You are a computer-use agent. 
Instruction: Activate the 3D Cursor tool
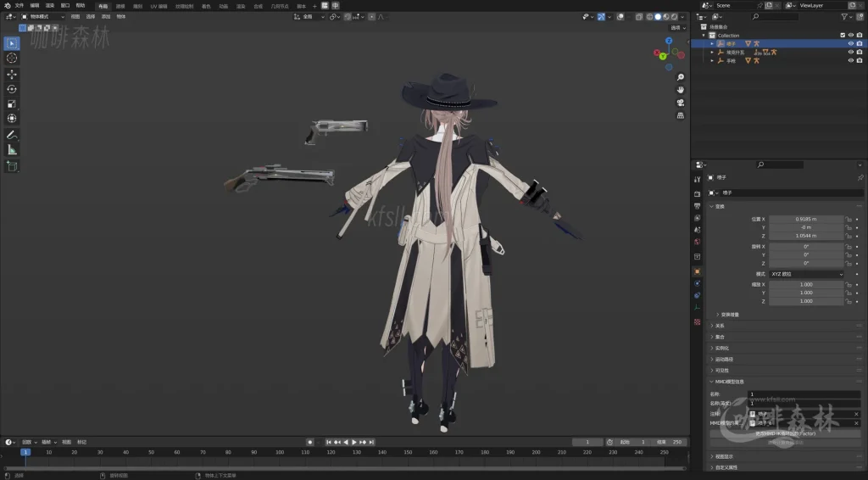(12, 59)
